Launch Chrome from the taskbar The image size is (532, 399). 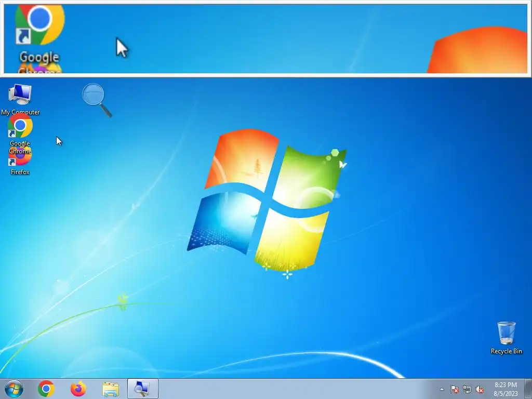click(x=46, y=389)
